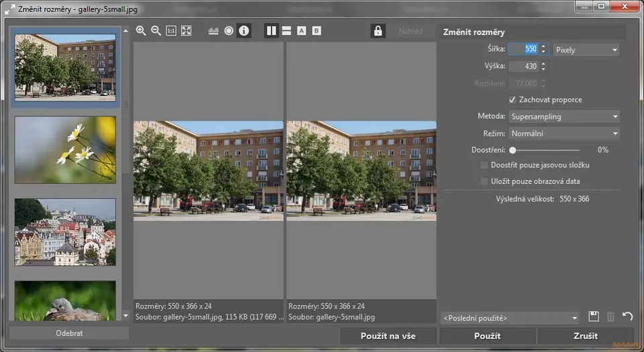Uncheck Zachovat proporce checkbox
Image resolution: width=644 pixels, height=352 pixels.
click(513, 99)
